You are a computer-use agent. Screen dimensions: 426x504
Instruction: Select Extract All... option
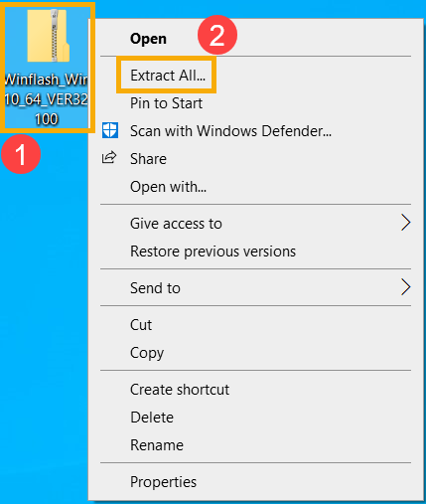[x=168, y=76]
